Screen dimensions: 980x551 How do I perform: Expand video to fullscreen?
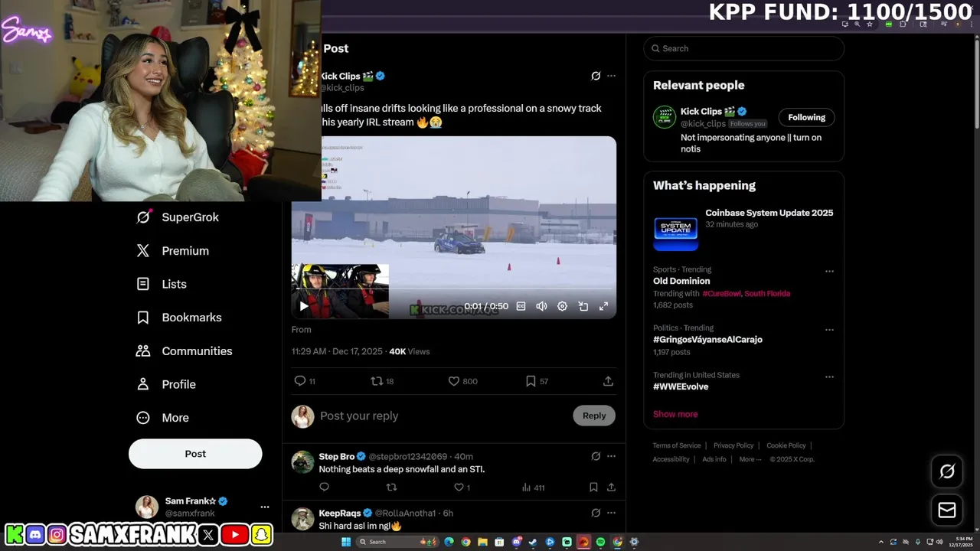[x=603, y=306]
